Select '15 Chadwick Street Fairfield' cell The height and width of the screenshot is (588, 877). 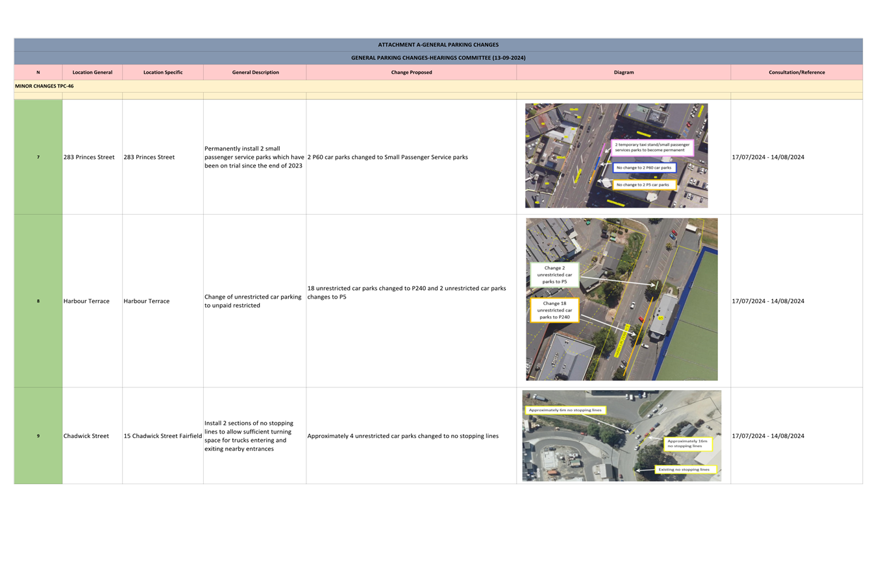click(163, 436)
